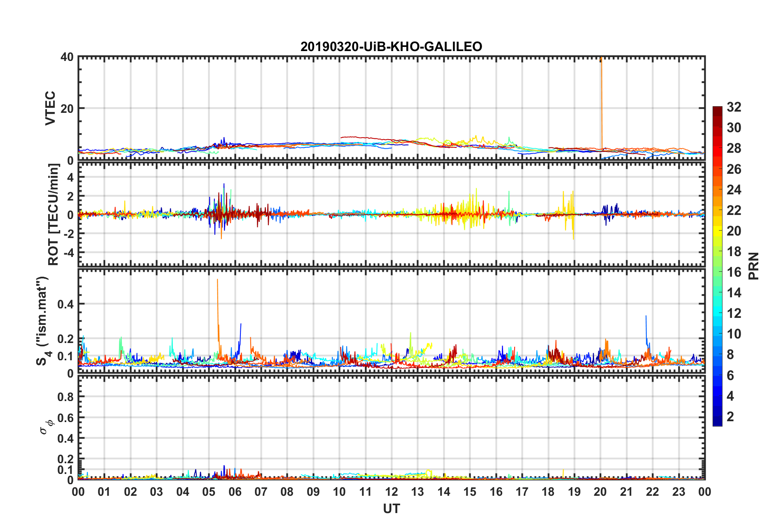Image resolution: width=783 pixels, height=532 pixels.
Task: Select the 20 tick on the VTEC axis
Action: [67, 109]
